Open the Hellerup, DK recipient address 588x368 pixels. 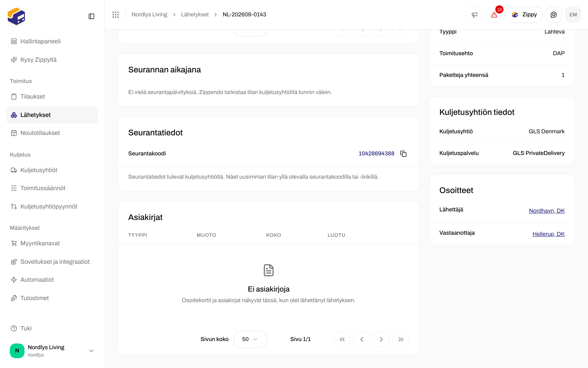click(x=548, y=234)
